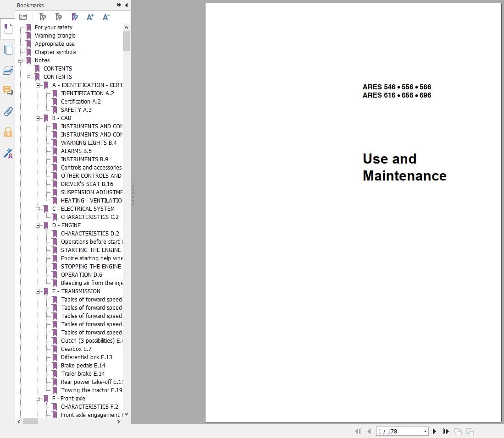
Task: Click the bookmarks horizontal scroll right arrow
Action: pos(119,422)
